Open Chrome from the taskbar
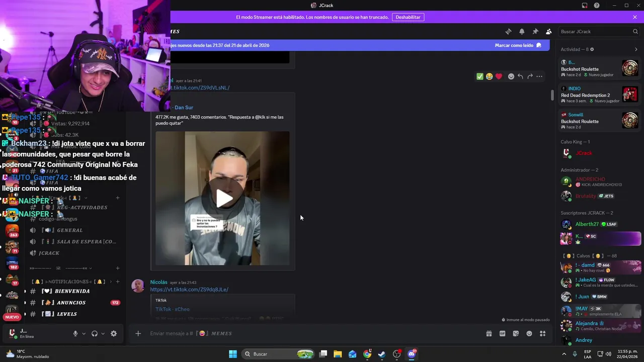The width and height of the screenshot is (644, 362). click(x=367, y=354)
